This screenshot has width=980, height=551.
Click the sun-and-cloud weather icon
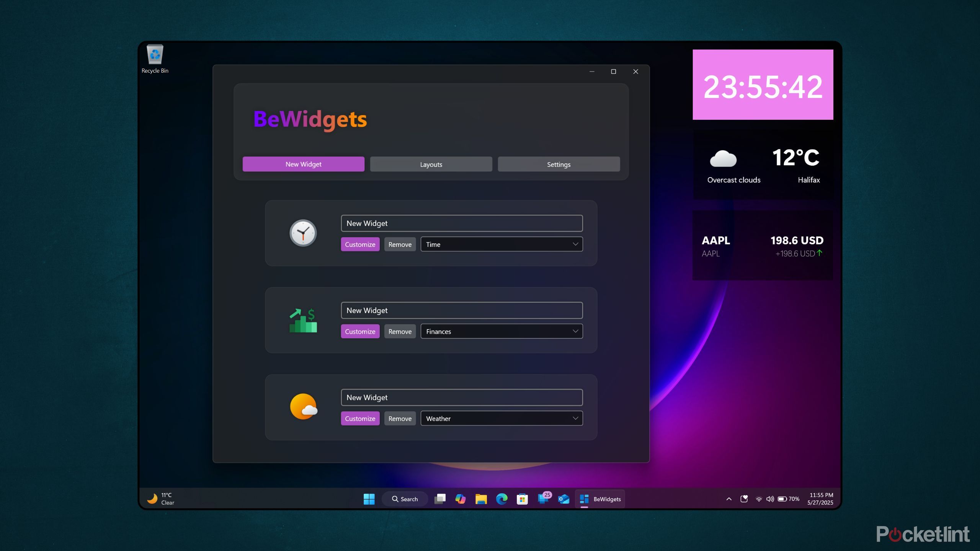[304, 406]
